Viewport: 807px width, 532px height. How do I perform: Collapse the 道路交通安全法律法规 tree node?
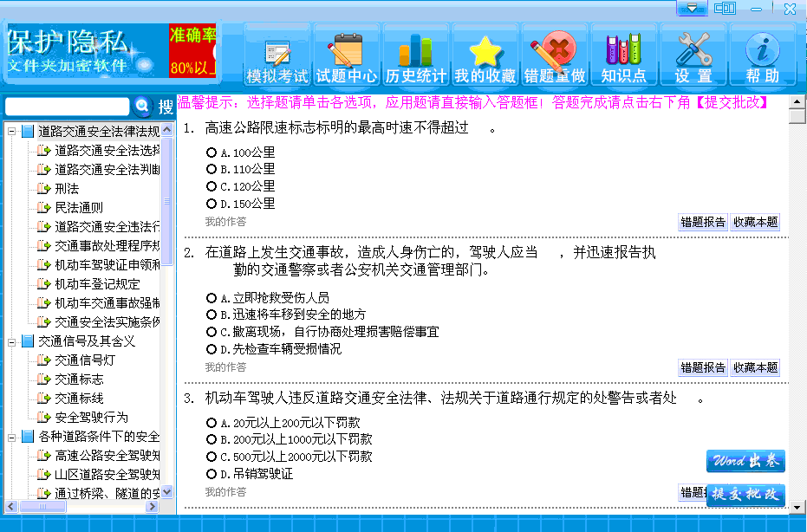[x=12, y=132]
